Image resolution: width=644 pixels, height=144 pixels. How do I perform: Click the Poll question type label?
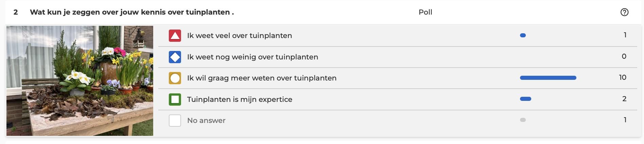click(x=425, y=12)
